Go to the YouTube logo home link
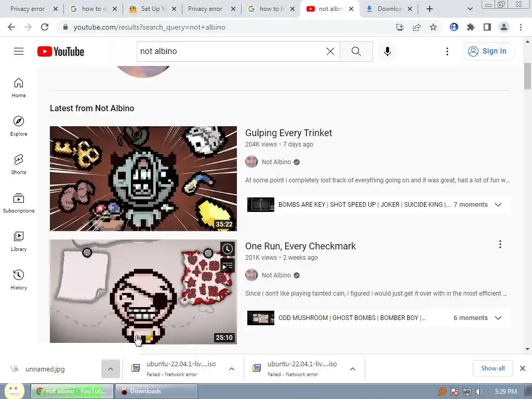The image size is (532, 399). (61, 51)
